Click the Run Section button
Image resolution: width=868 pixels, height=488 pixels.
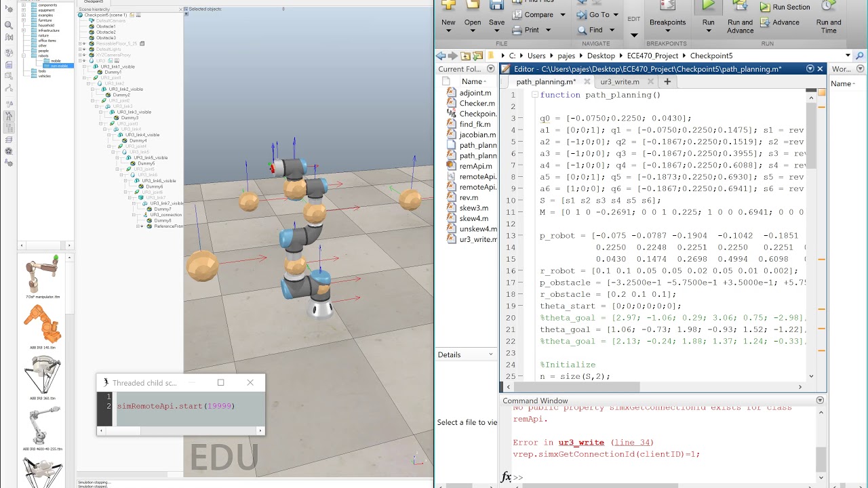click(785, 7)
